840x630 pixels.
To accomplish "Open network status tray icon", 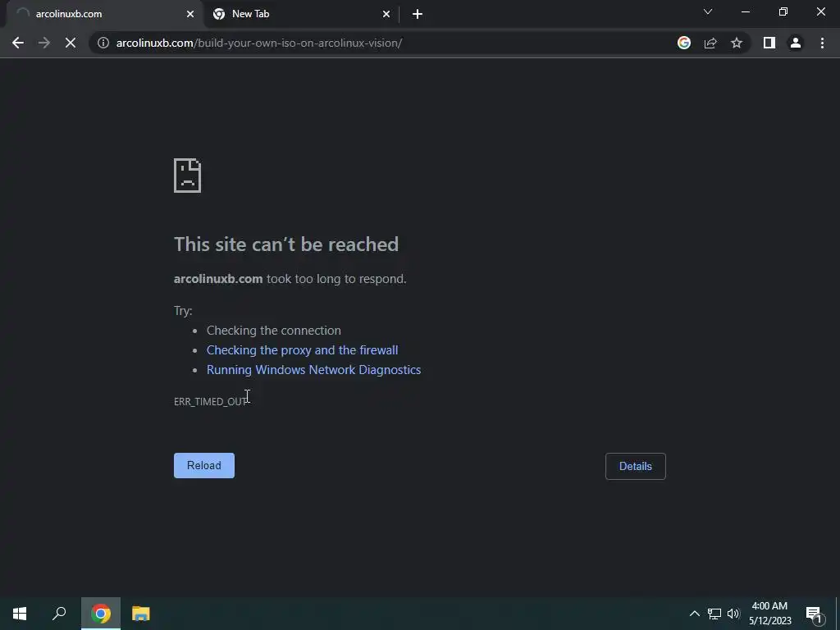I will [x=714, y=614].
